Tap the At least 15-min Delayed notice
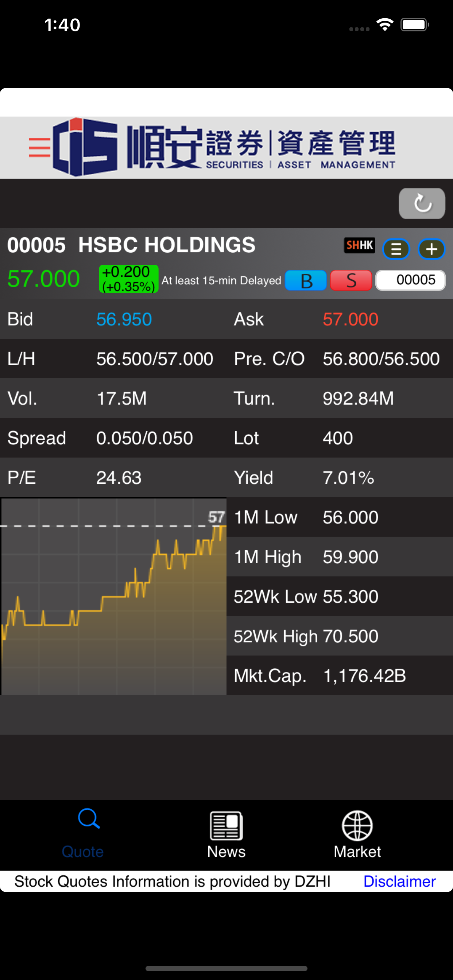453x980 pixels. point(221,281)
